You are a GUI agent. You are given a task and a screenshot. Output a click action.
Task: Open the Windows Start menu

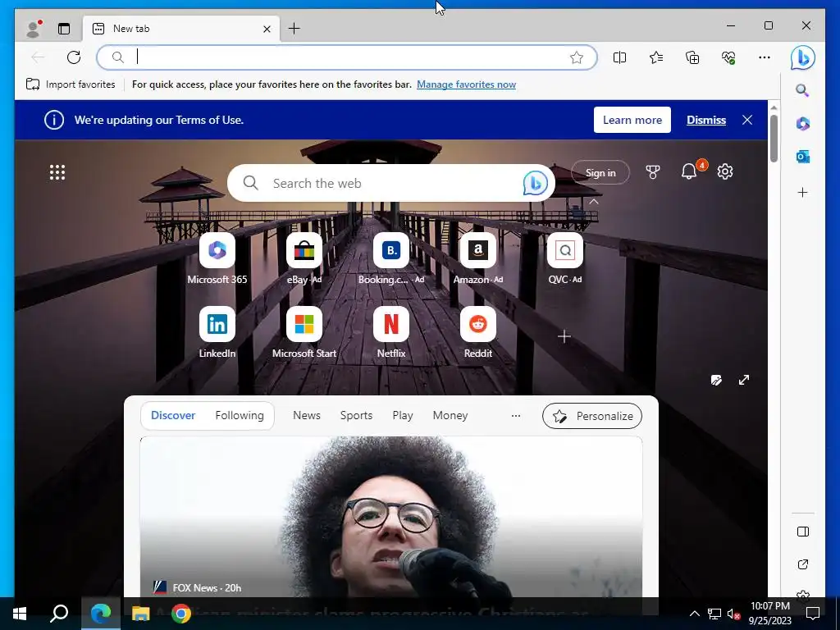click(x=20, y=614)
